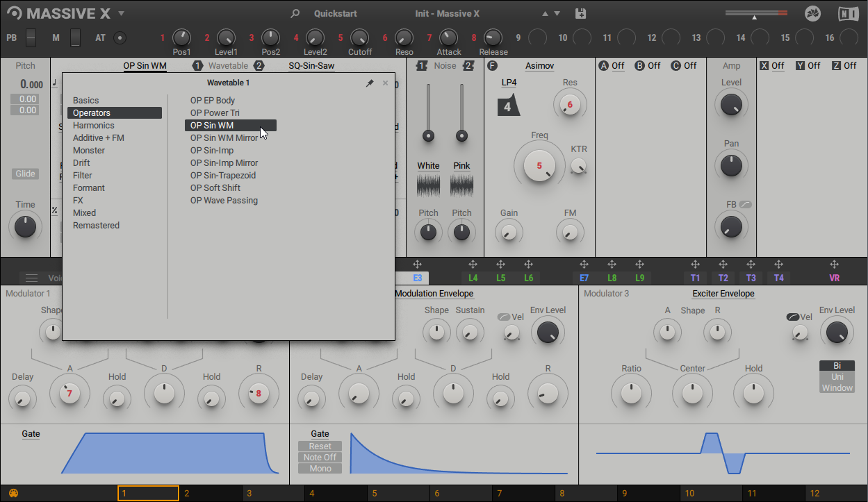Open the LP4 filter mode dropdown

tap(509, 83)
